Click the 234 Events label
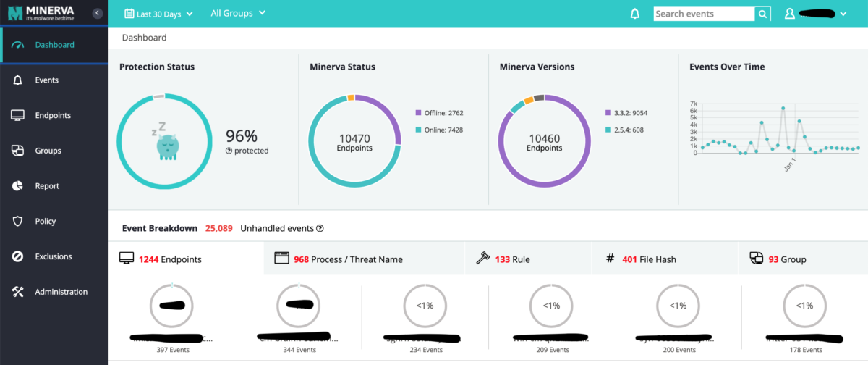This screenshot has height=365, width=868. (425, 349)
